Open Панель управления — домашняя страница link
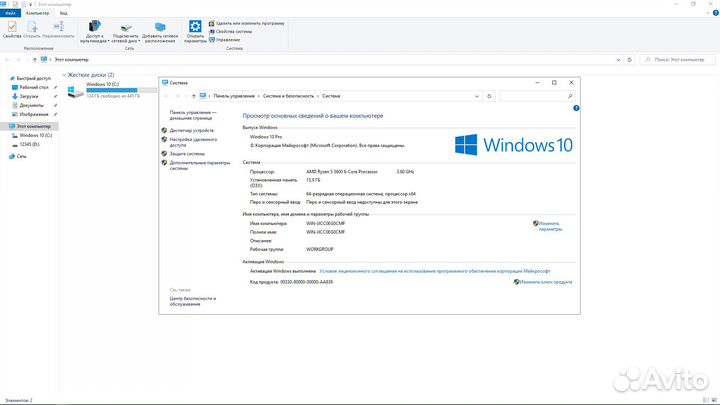Viewport: 720px width, 405px height. tap(193, 115)
